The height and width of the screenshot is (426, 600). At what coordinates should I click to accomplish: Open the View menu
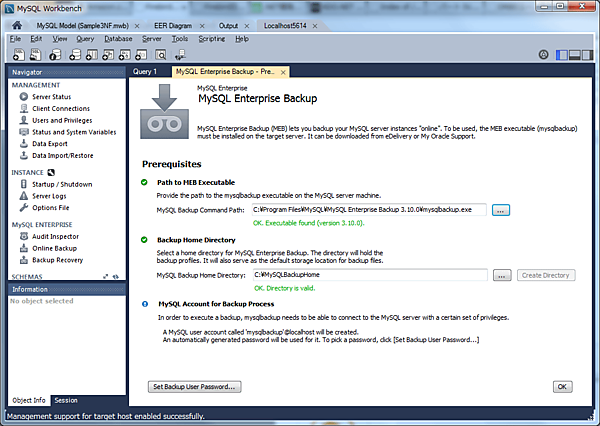click(60, 39)
